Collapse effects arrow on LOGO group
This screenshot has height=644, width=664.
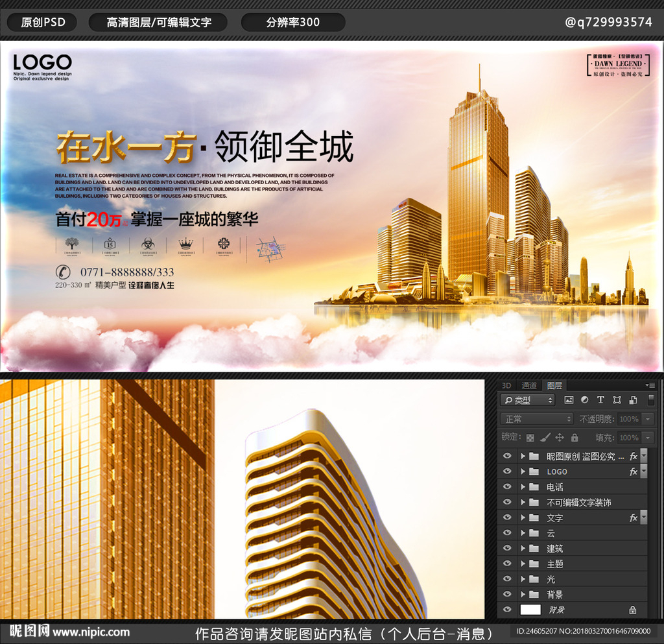644,471
